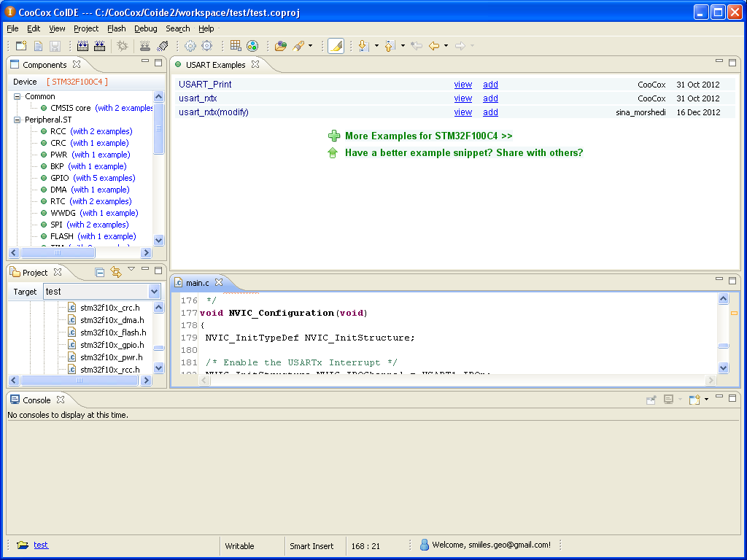This screenshot has height=560, width=747.
Task: Toggle the highlighter mark occurrences button
Action: click(x=336, y=46)
